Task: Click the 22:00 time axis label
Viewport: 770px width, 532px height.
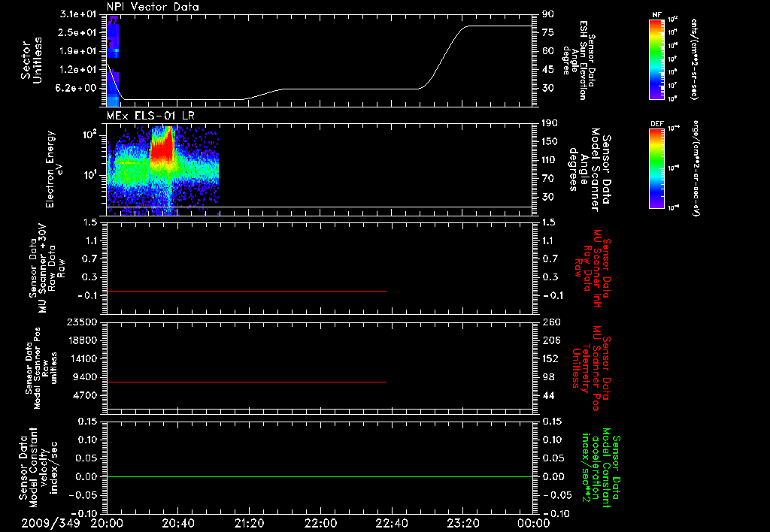Action: click(x=320, y=523)
